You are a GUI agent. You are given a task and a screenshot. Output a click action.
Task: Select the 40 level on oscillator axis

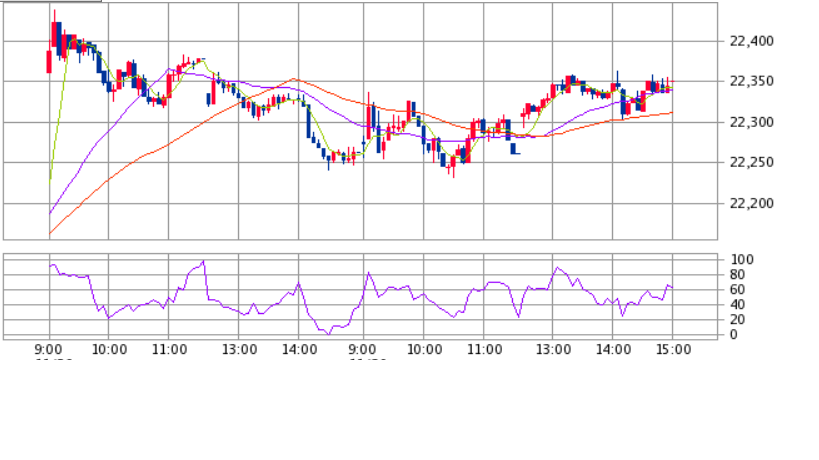coord(736,304)
